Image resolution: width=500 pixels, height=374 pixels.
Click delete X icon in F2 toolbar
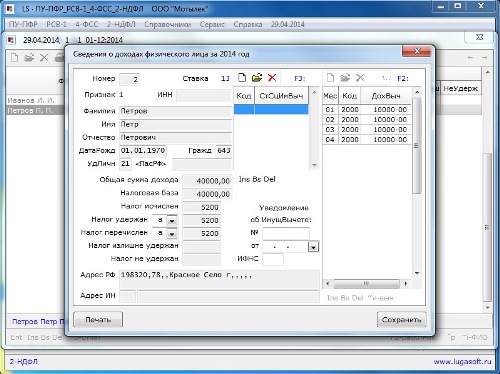coord(360,78)
